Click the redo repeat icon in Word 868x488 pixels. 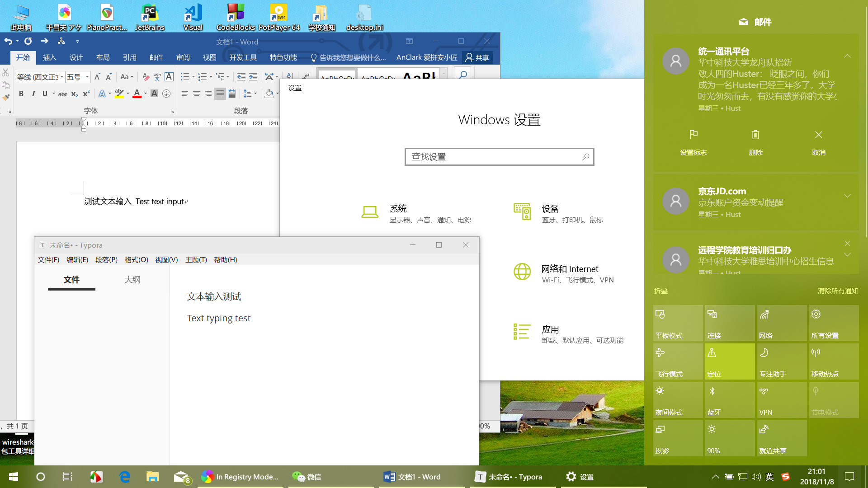[x=28, y=41]
